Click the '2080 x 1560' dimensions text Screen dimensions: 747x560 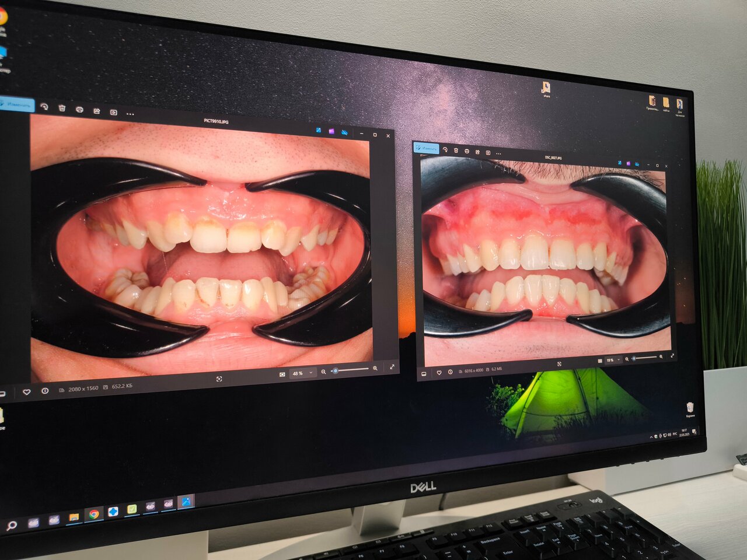83,388
